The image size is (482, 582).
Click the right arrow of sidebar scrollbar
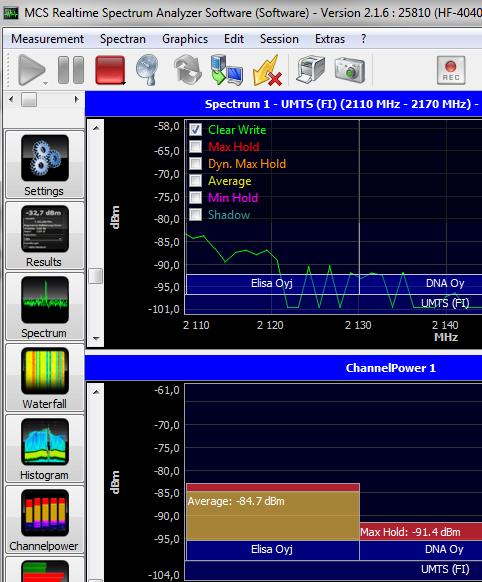coord(76,99)
